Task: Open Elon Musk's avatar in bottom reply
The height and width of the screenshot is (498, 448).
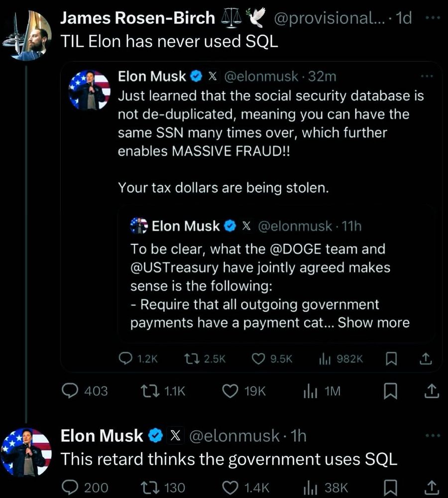Action: click(x=27, y=452)
